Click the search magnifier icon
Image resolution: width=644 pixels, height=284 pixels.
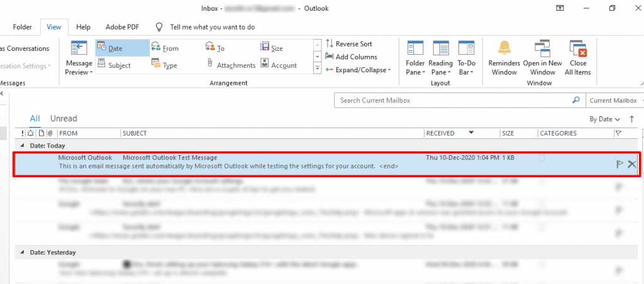pyautogui.click(x=576, y=100)
